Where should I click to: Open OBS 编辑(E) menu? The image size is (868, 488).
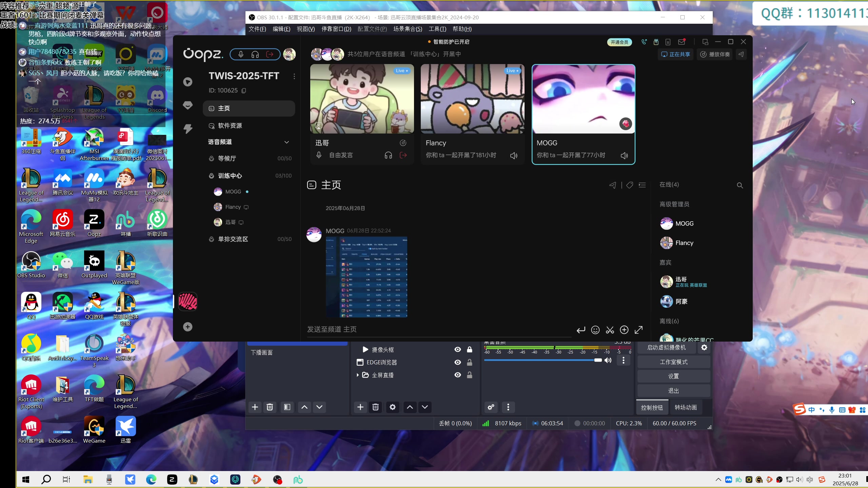click(x=281, y=29)
